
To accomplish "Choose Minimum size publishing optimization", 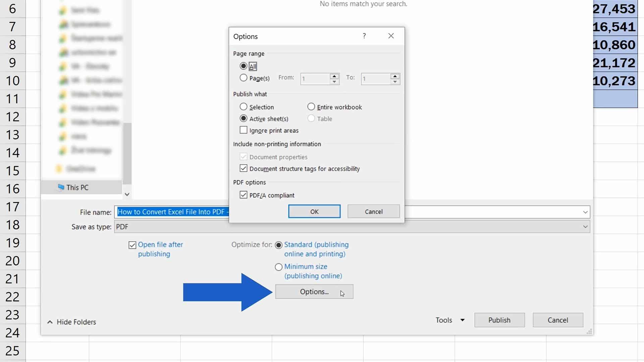I will 278,267.
